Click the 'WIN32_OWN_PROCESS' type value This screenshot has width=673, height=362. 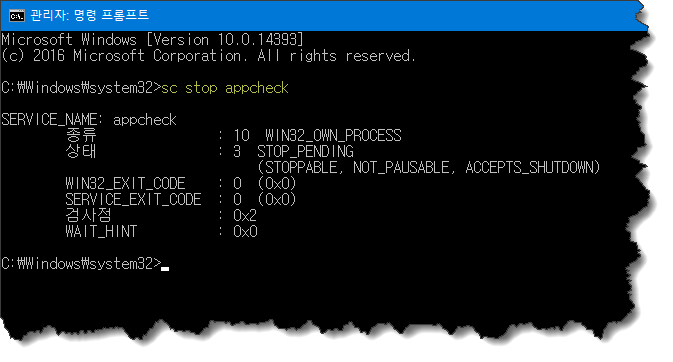(x=333, y=136)
